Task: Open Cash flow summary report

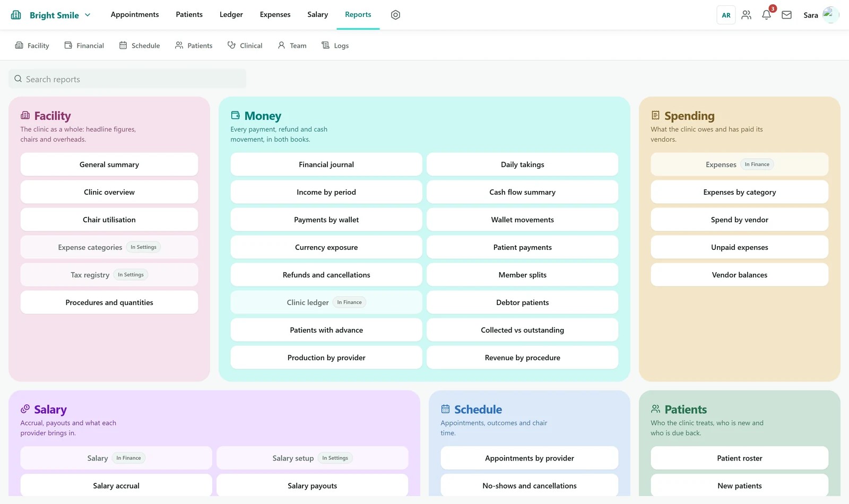Action: 523,192
